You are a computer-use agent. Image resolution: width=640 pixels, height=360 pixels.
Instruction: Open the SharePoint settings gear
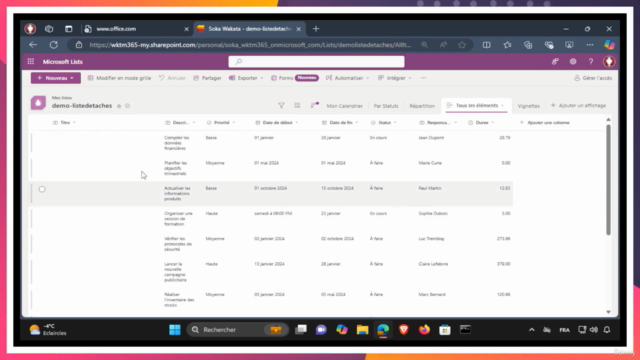tap(573, 62)
